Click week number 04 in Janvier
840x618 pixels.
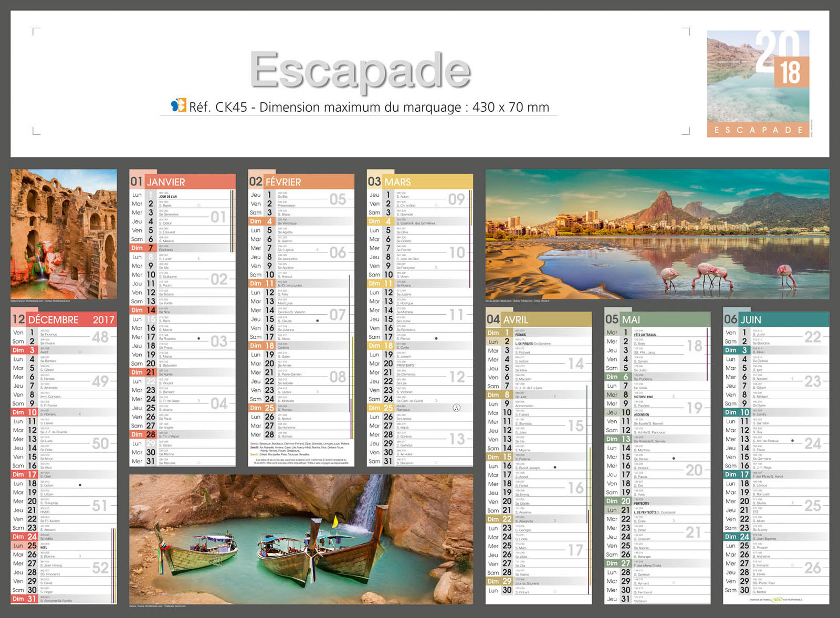click(x=219, y=403)
